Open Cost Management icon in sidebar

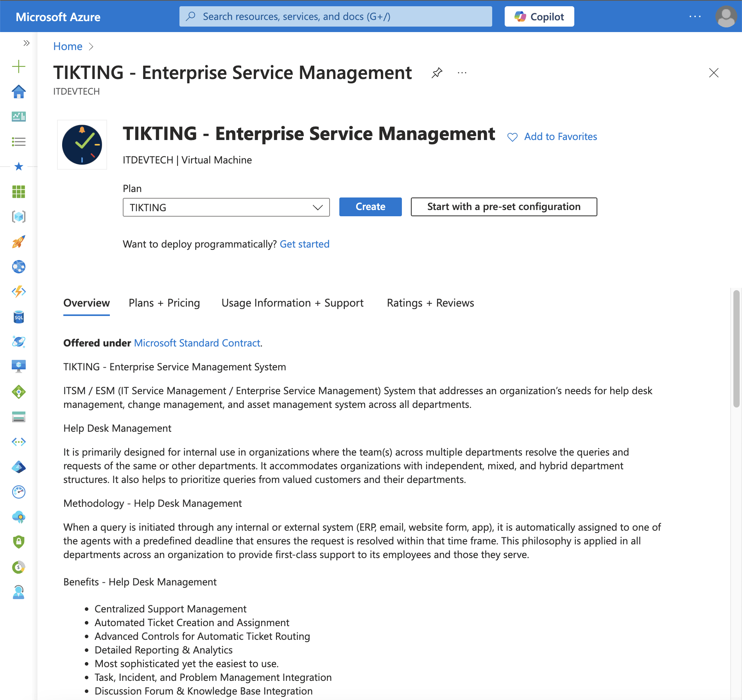[18, 567]
